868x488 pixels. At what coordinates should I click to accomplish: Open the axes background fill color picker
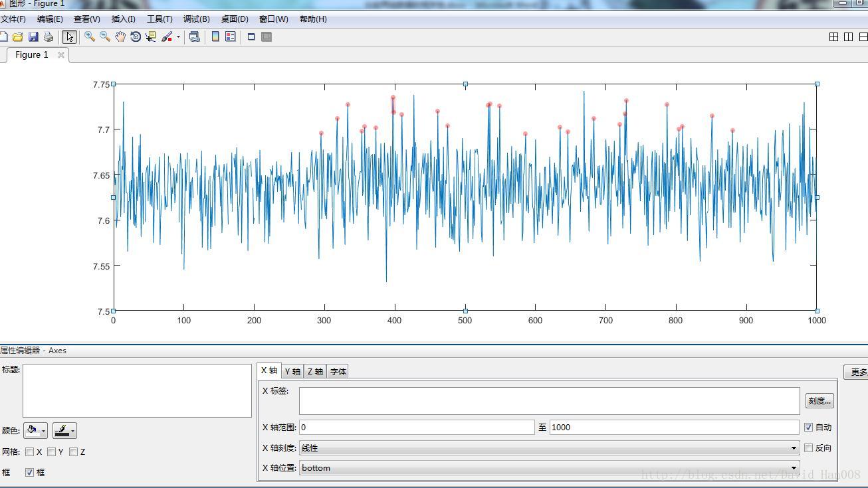click(x=35, y=431)
